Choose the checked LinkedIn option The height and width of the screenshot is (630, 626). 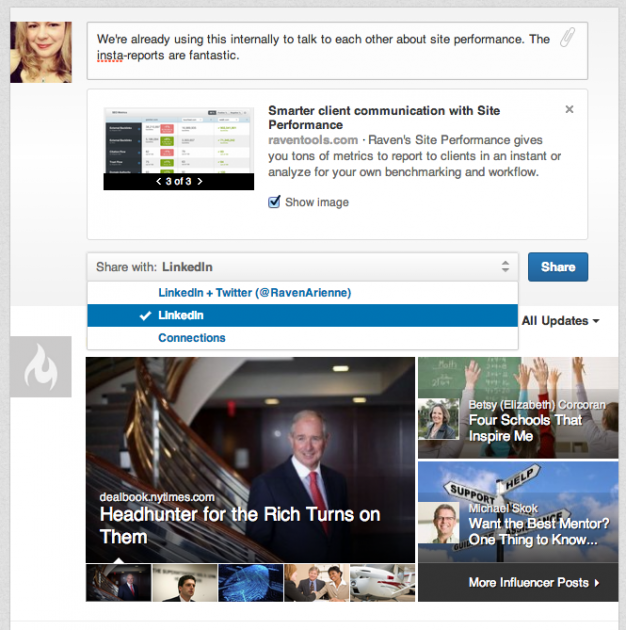coord(303,315)
